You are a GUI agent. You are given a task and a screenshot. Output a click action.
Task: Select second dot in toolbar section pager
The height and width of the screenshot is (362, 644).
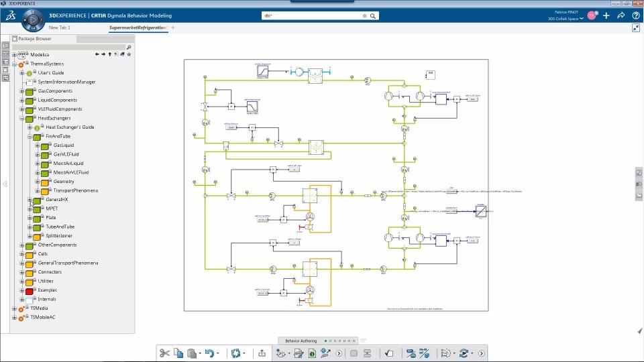[x=331, y=341]
